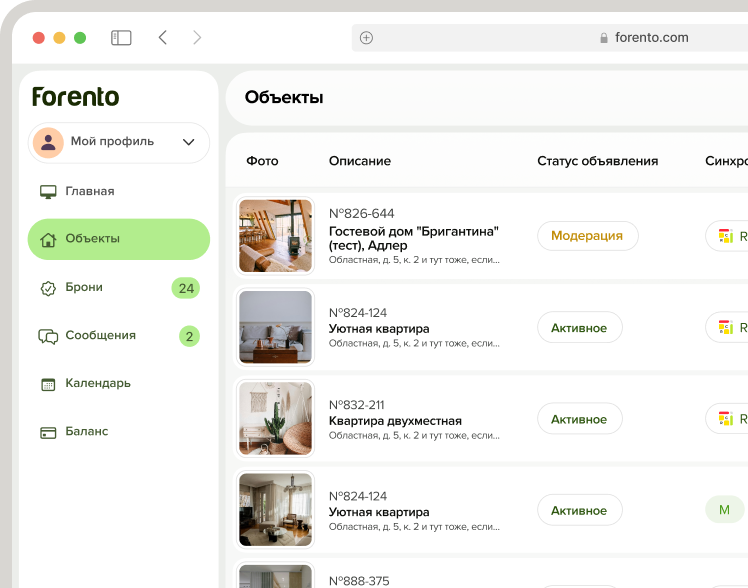This screenshot has height=588, width=748.
Task: Click the chat bubbles icon beside Сообщения
Action: coord(48,336)
